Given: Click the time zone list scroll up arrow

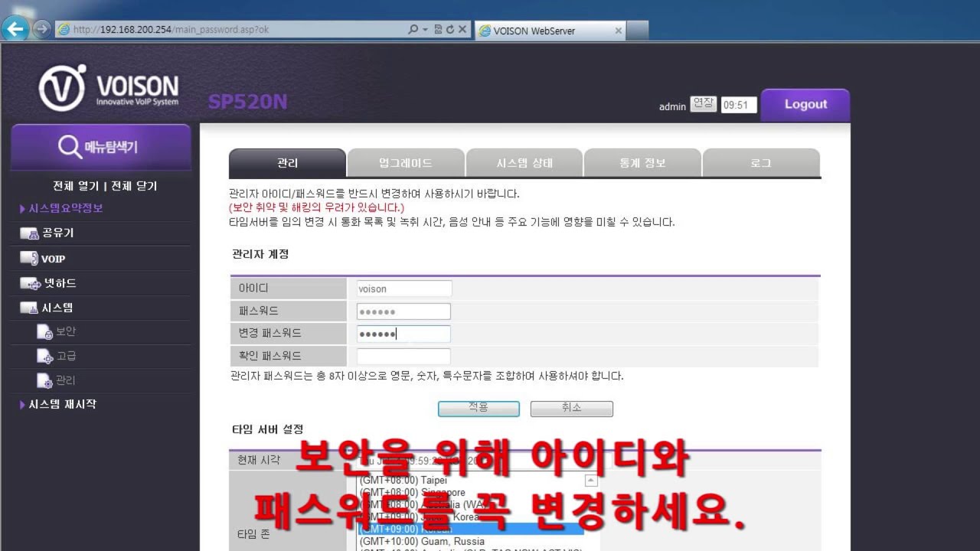Looking at the screenshot, I should [590, 481].
